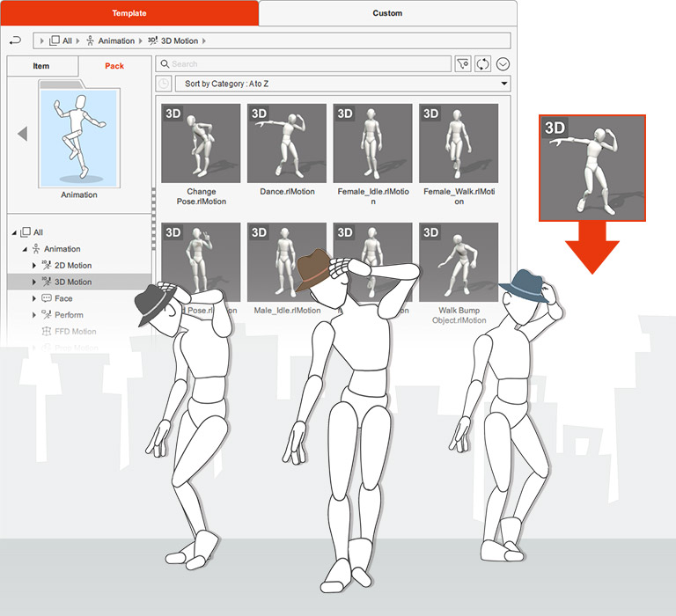The height and width of the screenshot is (616, 676).
Task: Click the circled down-chevron icon
Action: coord(503,63)
